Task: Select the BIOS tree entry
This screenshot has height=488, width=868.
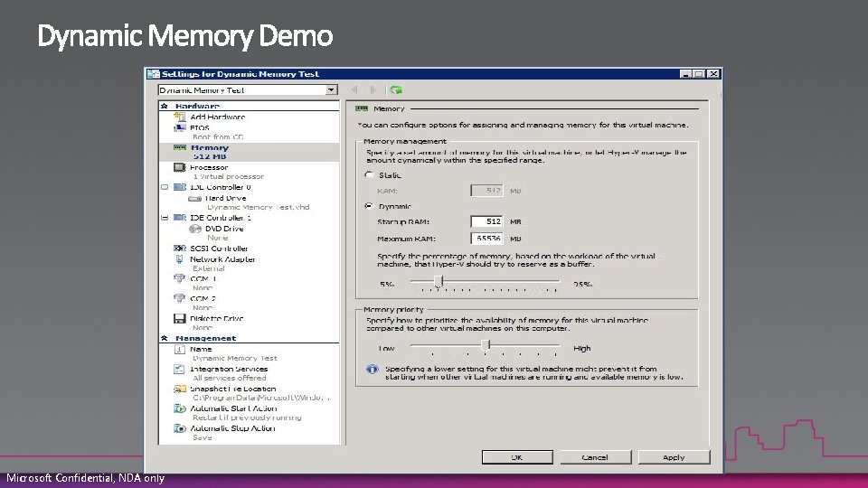Action: (x=200, y=127)
